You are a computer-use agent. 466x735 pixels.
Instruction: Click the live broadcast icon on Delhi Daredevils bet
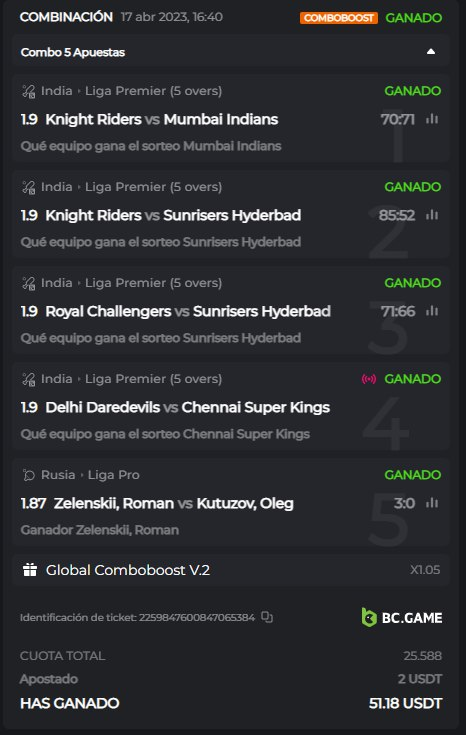(368, 379)
